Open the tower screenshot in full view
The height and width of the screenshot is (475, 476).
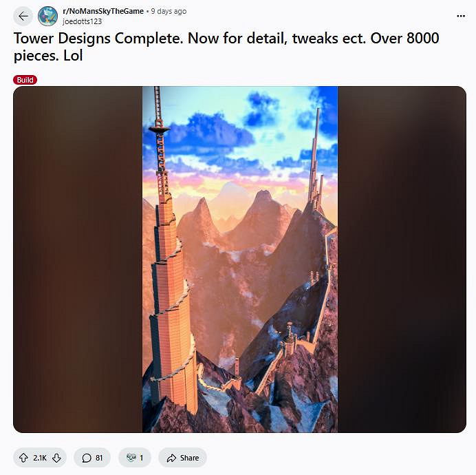(x=240, y=260)
